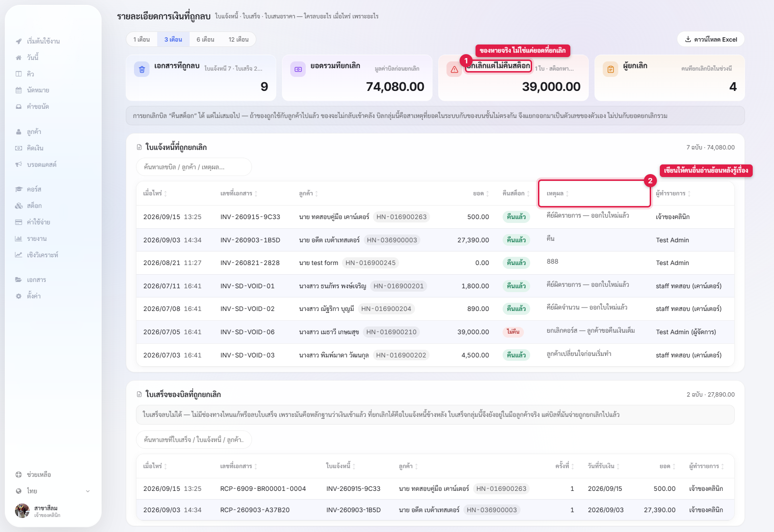774x532 pixels.
Task: Open คำขอนัด inbox icon
Action: click(18, 106)
